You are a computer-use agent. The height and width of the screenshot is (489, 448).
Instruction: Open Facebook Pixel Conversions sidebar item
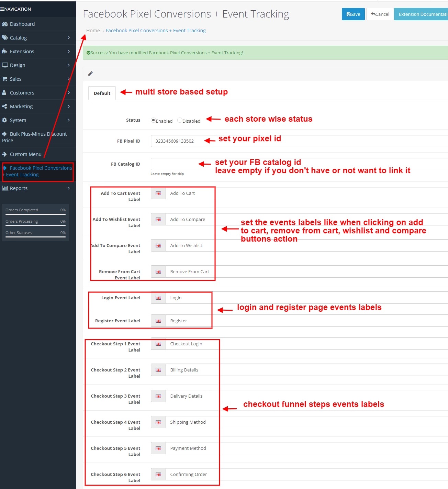38,171
